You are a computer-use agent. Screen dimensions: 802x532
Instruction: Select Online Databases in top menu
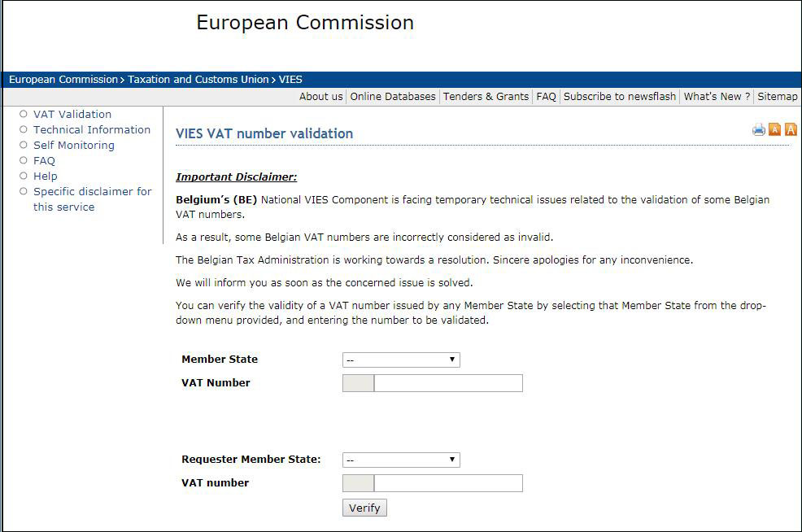(x=393, y=96)
